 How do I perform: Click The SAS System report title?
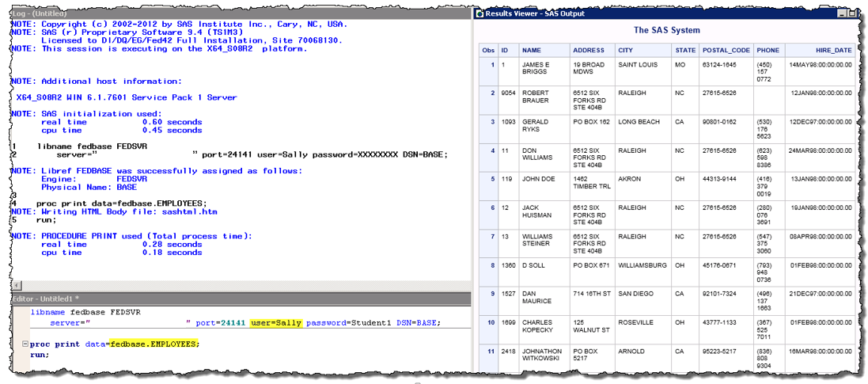click(x=667, y=30)
